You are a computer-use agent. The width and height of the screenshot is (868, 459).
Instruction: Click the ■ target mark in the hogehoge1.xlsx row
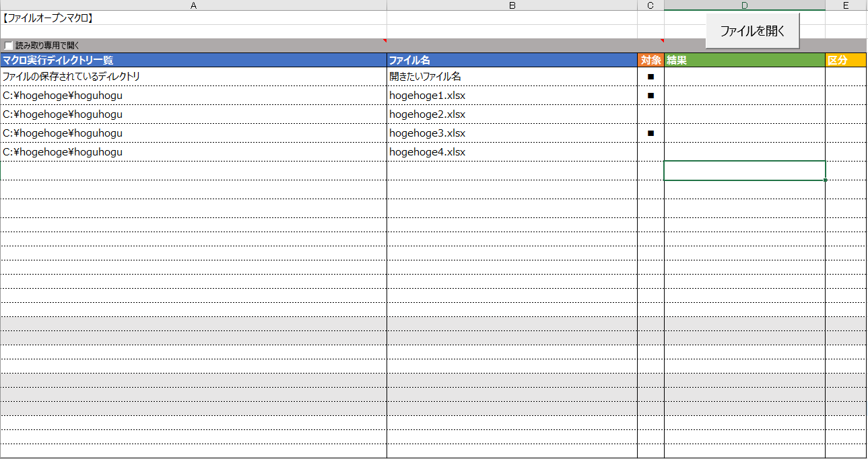click(650, 96)
